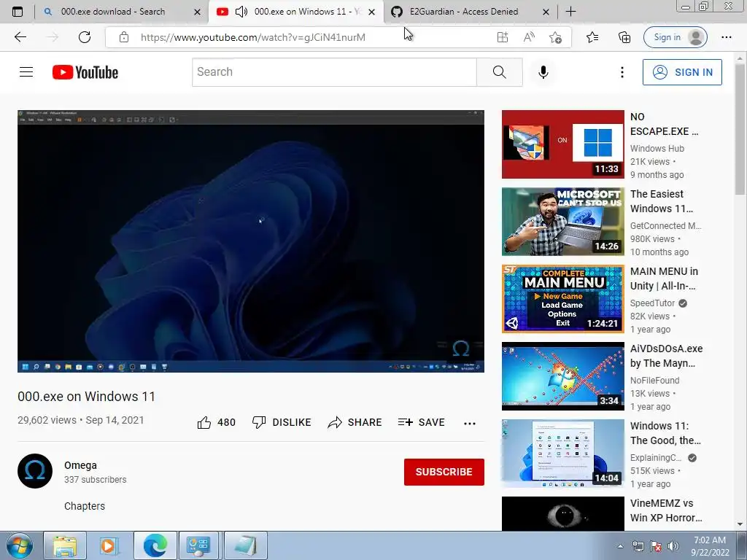Viewport: 747px width, 560px height.
Task: Open NO ESCAPE.EXE video thumbnail
Action: [562, 144]
